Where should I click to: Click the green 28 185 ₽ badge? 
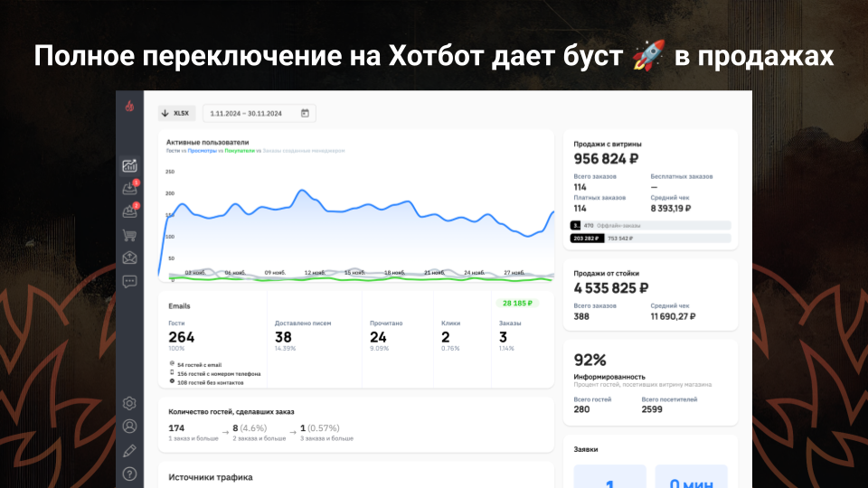tap(517, 304)
